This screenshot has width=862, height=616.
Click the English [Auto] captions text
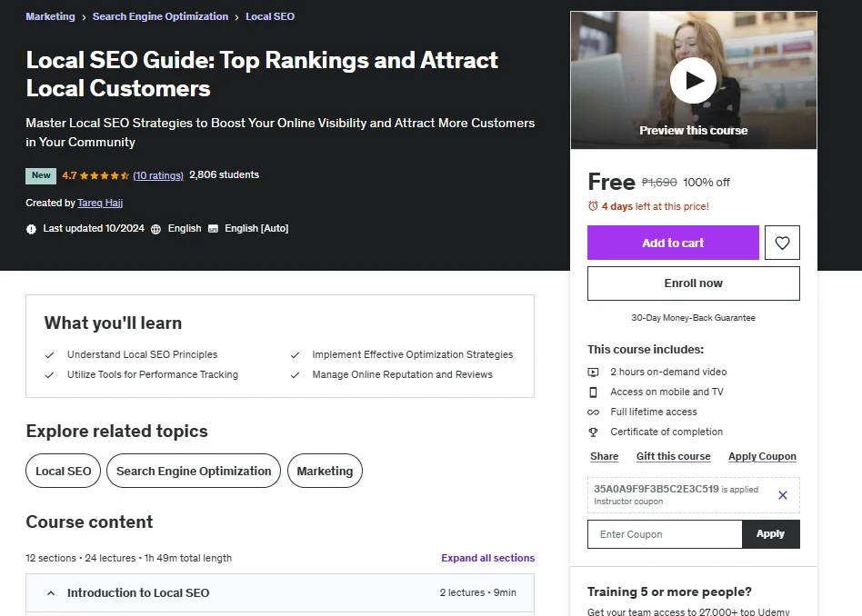(x=256, y=228)
